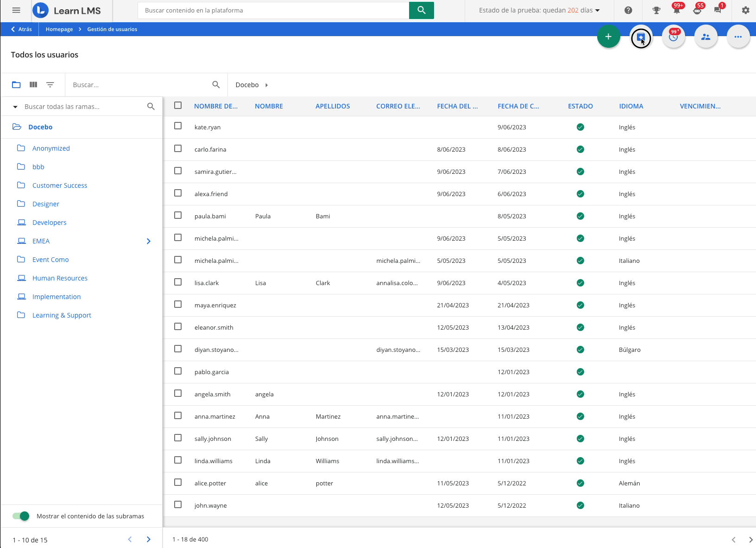
Task: Click the highlighted blue round action button
Action: click(641, 38)
